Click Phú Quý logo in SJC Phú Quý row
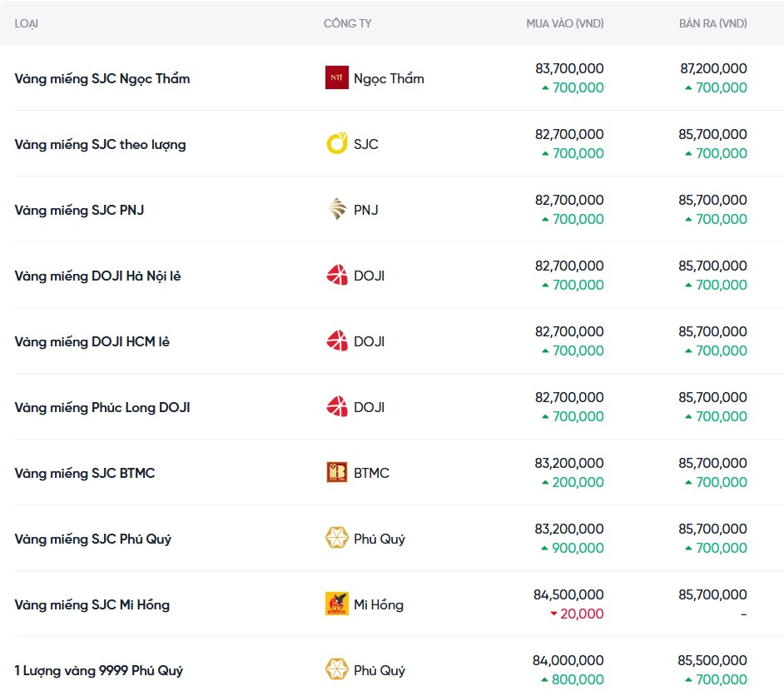 pyautogui.click(x=336, y=539)
